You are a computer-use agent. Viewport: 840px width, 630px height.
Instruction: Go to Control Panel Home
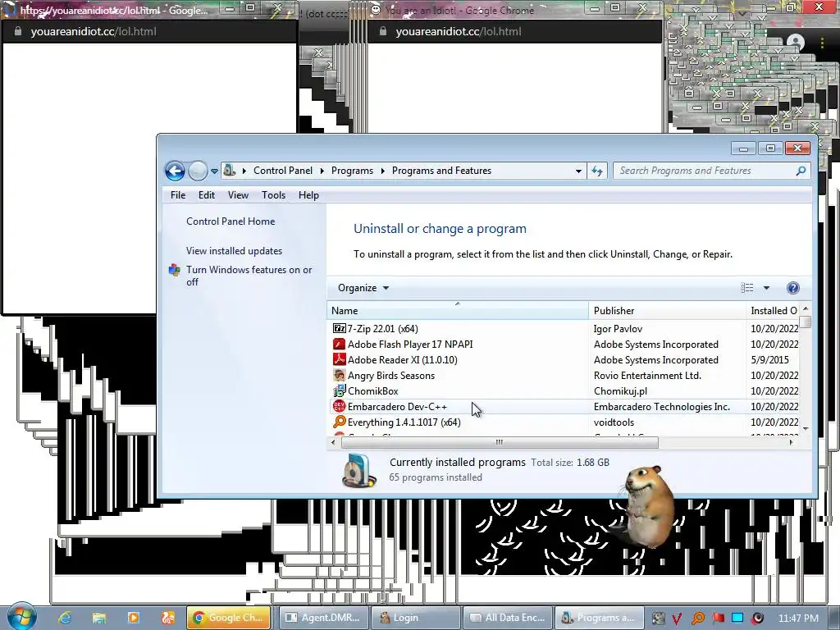[231, 221]
